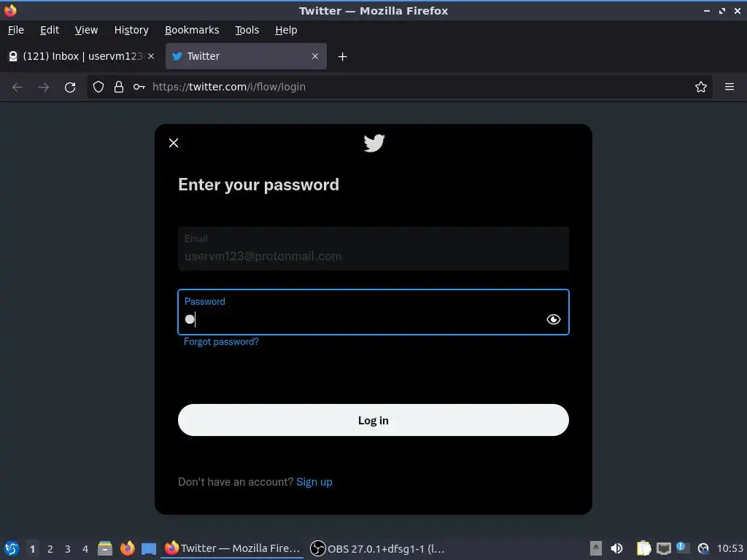Open the Forgot password? link
The image size is (747, 560).
coord(221,341)
